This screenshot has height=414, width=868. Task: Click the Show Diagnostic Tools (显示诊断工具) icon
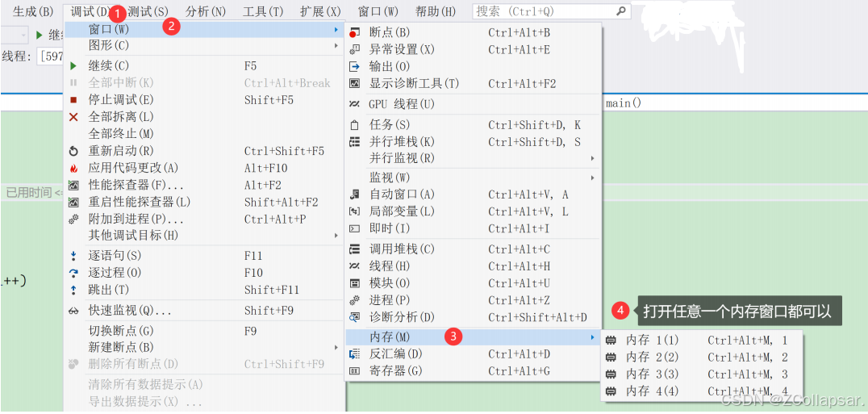pyautogui.click(x=355, y=84)
